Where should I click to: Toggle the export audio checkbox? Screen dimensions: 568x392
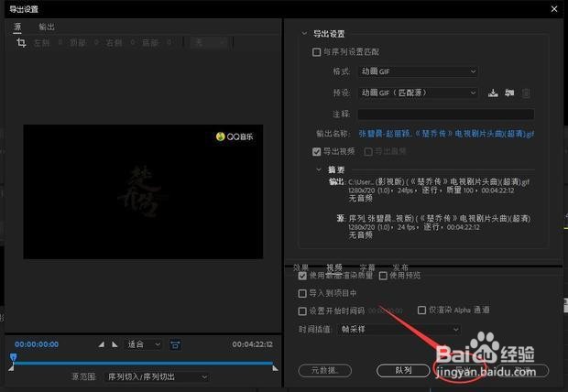(x=368, y=151)
